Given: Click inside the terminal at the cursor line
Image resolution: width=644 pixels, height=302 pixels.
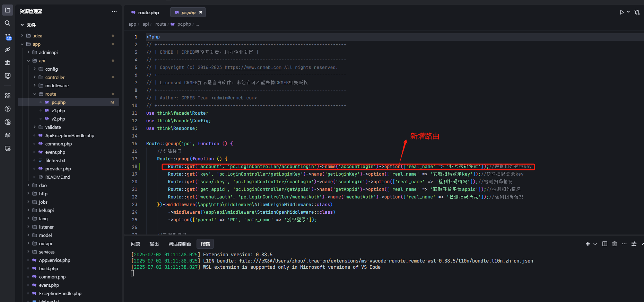Looking at the screenshot, I should (132, 273).
